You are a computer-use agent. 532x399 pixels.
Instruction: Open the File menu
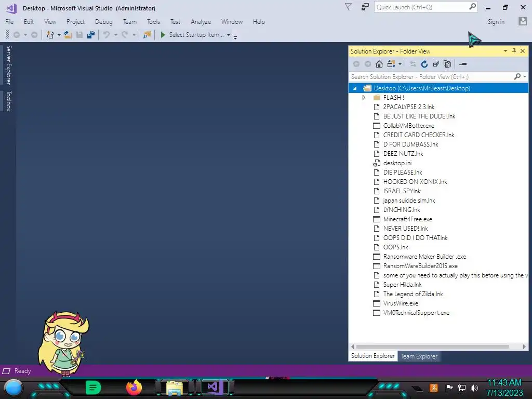9,22
